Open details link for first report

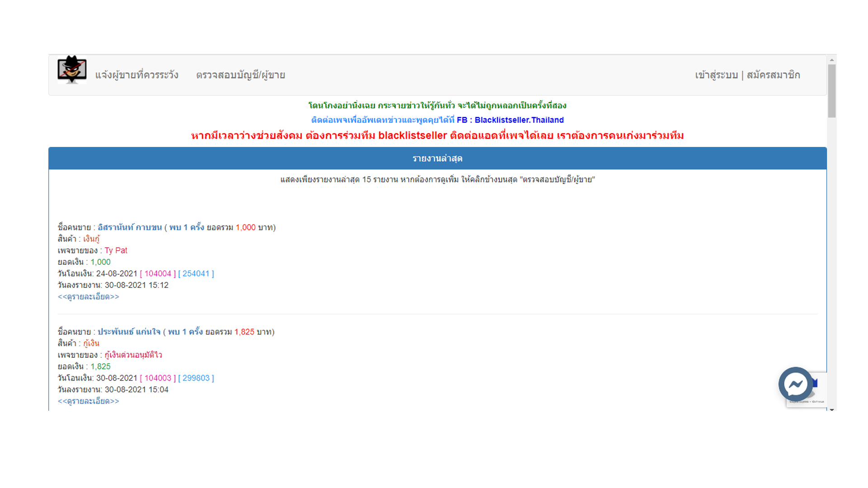[89, 297]
